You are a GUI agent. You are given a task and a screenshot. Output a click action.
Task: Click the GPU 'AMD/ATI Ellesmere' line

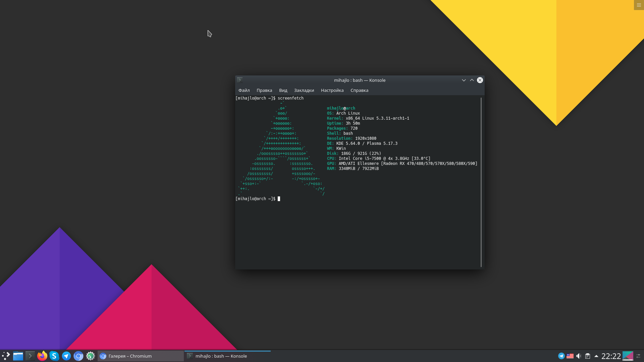402,164
